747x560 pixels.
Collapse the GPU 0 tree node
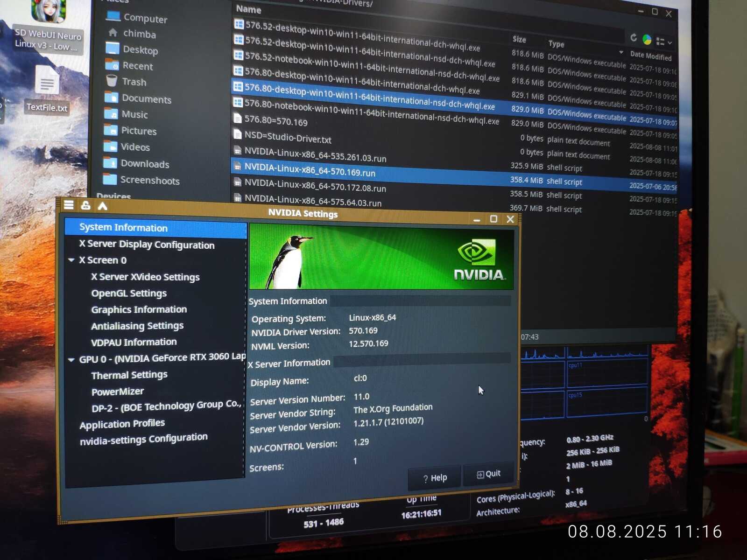71,359
